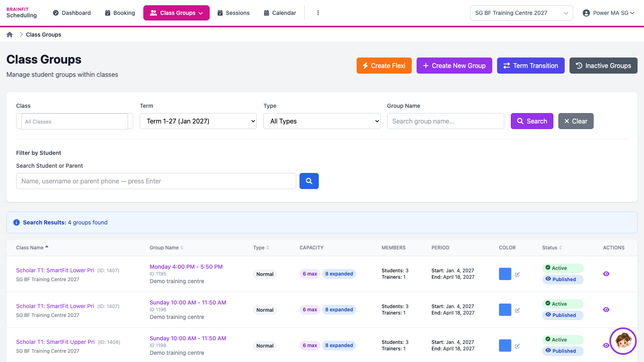Screen dimensions: 644x362
Task: Click the Published badge for ID 1195
Action: tap(563, 280)
